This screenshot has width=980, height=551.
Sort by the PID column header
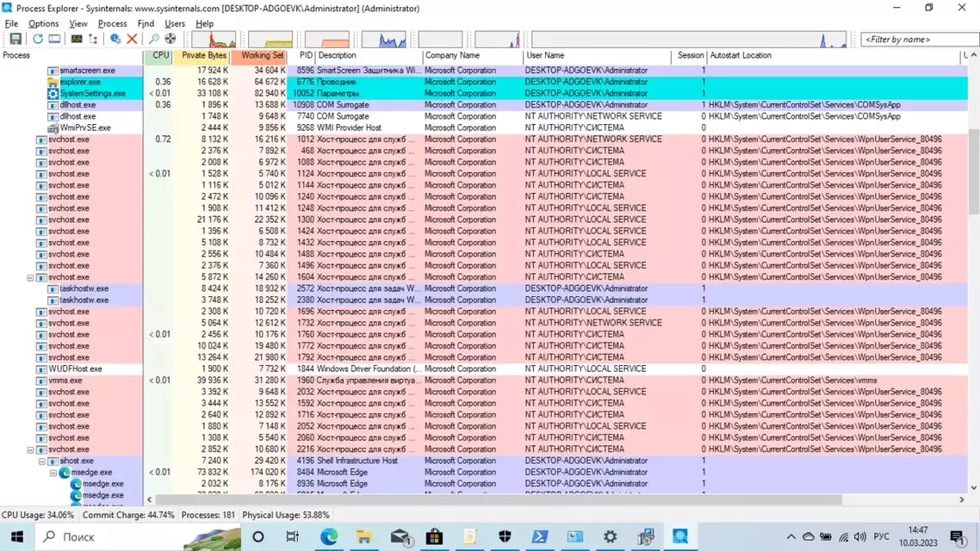pyautogui.click(x=302, y=56)
